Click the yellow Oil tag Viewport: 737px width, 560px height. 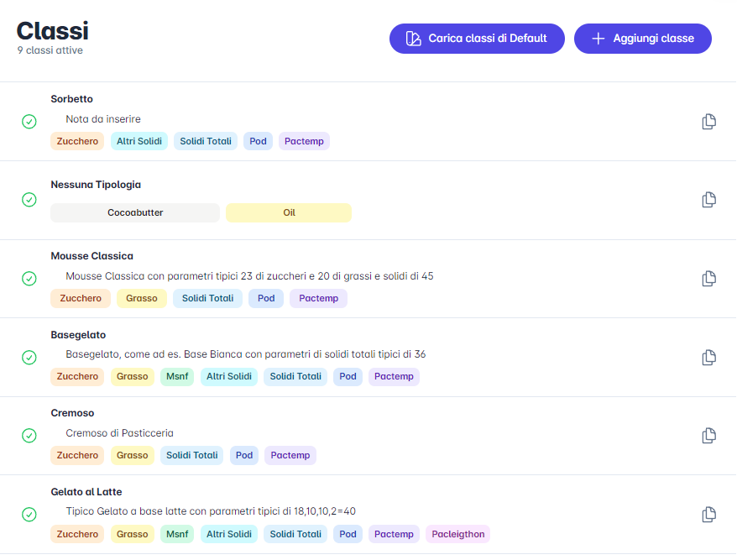[x=288, y=213]
